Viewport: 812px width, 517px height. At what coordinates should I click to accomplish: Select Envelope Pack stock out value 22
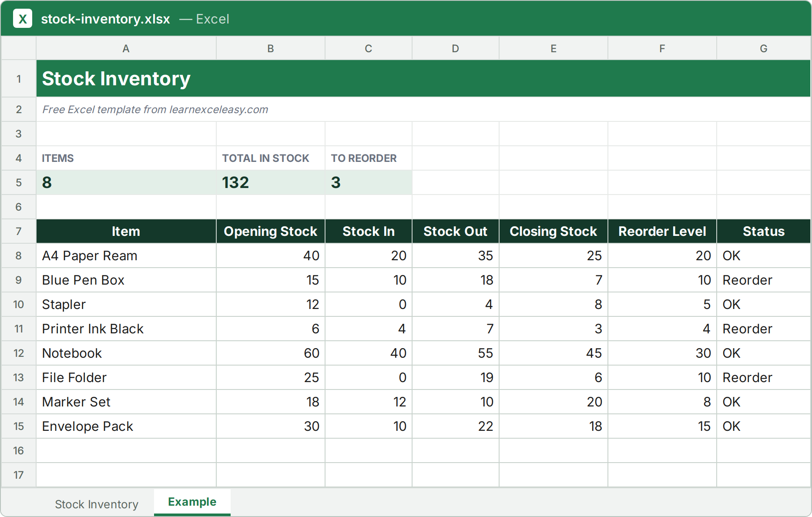click(x=456, y=426)
